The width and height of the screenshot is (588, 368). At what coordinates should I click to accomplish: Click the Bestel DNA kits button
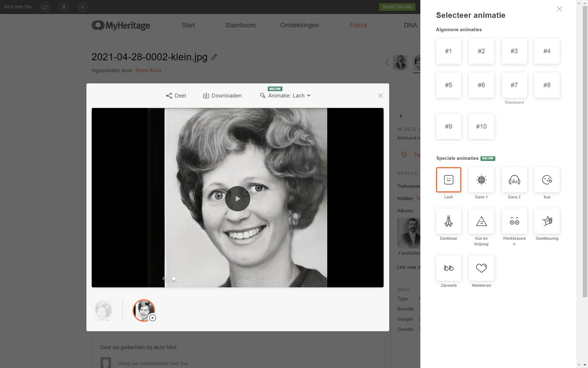pos(397,7)
